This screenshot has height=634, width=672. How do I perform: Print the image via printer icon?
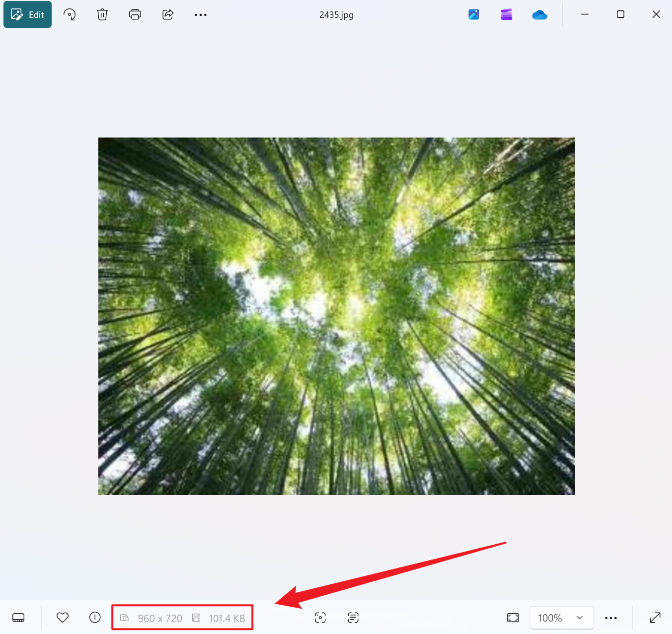click(135, 14)
